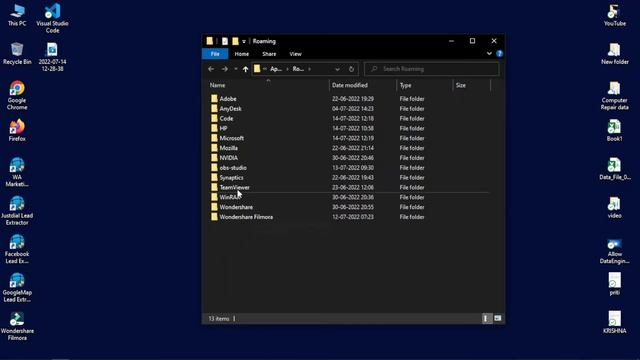640x360 pixels.
Task: Click Ro... breadcrumb in address bar
Action: click(298, 69)
